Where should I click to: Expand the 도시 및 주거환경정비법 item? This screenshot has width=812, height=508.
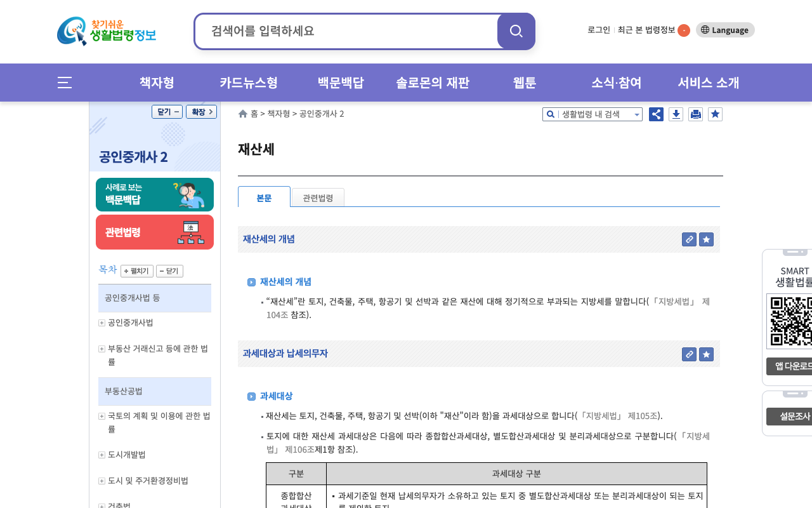pyautogui.click(x=101, y=481)
